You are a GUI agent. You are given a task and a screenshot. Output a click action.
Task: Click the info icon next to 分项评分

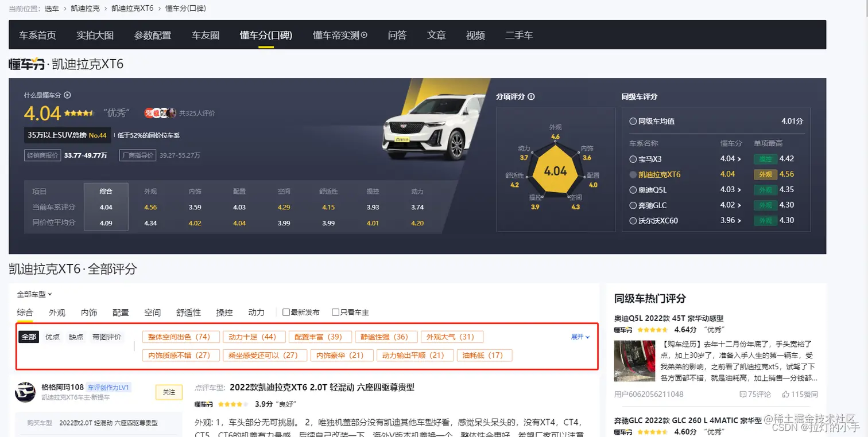531,96
